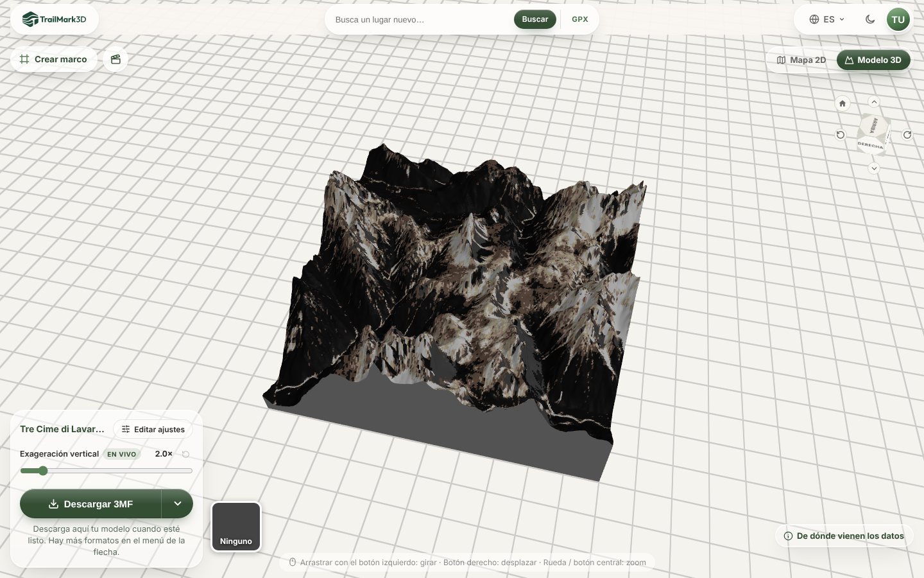Viewport: 924px width, 578px height.
Task: Rotate view clockwise with right rotate icon
Action: [x=907, y=135]
